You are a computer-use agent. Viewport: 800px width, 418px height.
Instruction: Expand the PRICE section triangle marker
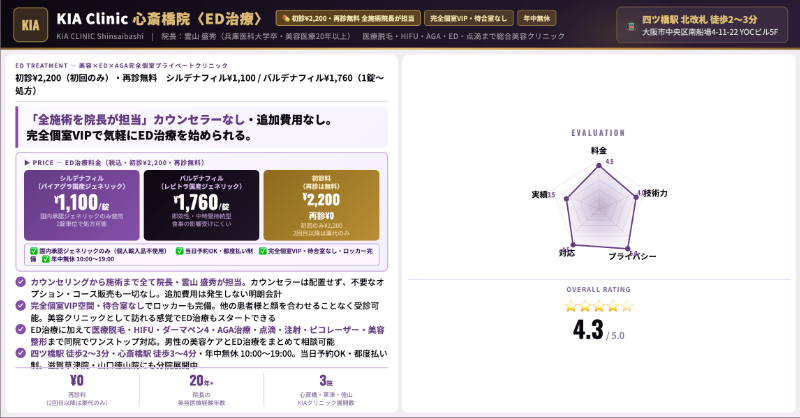tap(26, 160)
